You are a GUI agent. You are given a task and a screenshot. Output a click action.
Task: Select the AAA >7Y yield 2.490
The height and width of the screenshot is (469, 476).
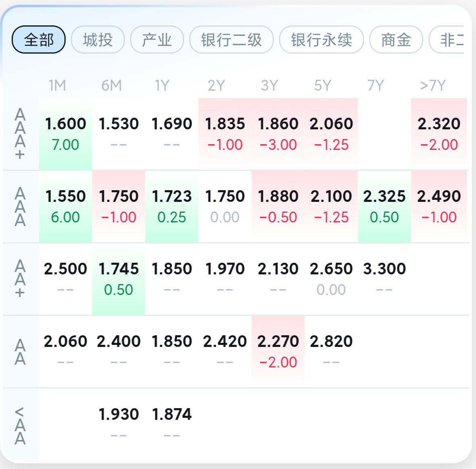point(439,206)
